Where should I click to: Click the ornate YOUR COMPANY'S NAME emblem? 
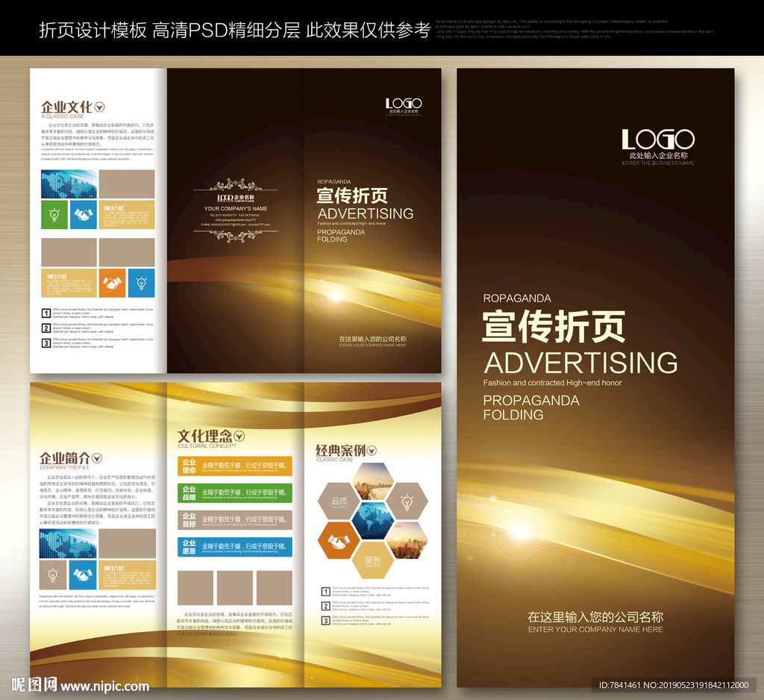[236, 211]
